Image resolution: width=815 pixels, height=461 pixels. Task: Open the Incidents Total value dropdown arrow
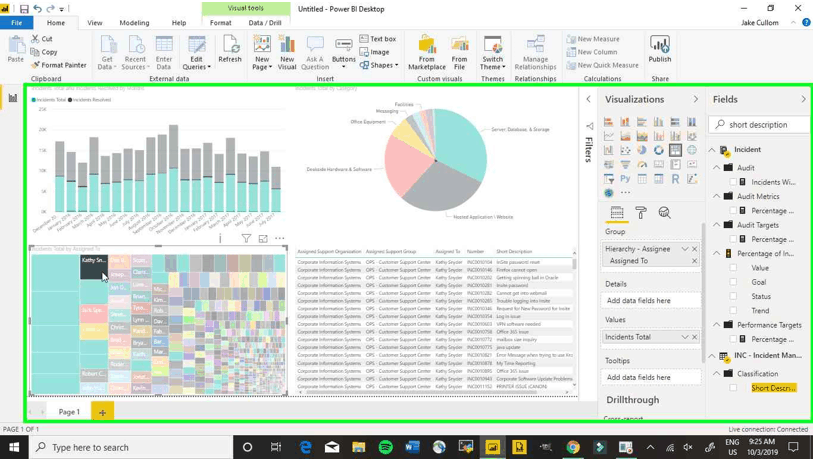pos(685,337)
